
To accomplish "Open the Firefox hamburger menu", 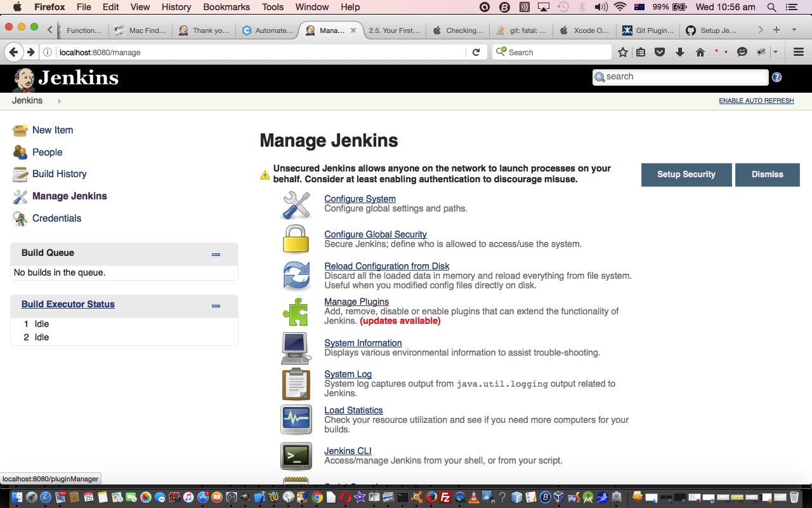I will [x=799, y=52].
